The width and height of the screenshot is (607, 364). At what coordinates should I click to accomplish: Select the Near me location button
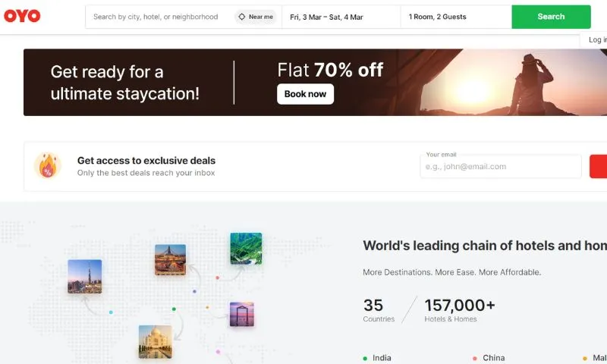(256, 17)
